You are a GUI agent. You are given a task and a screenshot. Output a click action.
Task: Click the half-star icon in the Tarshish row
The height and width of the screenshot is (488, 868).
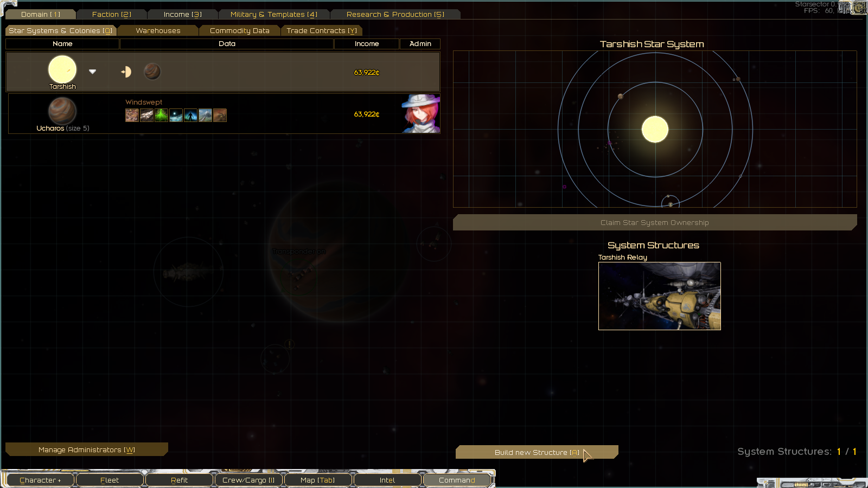point(126,72)
